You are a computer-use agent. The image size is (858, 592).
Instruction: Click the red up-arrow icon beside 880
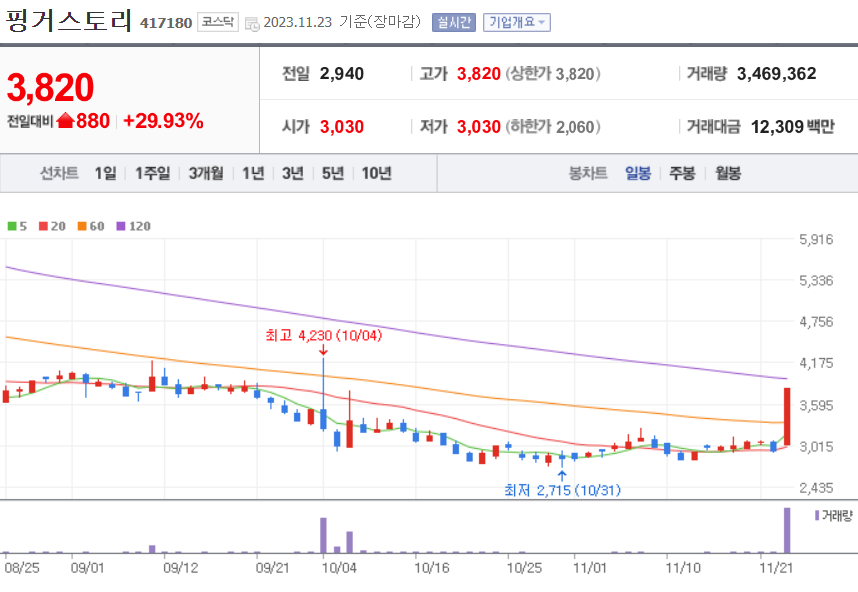coord(65,120)
